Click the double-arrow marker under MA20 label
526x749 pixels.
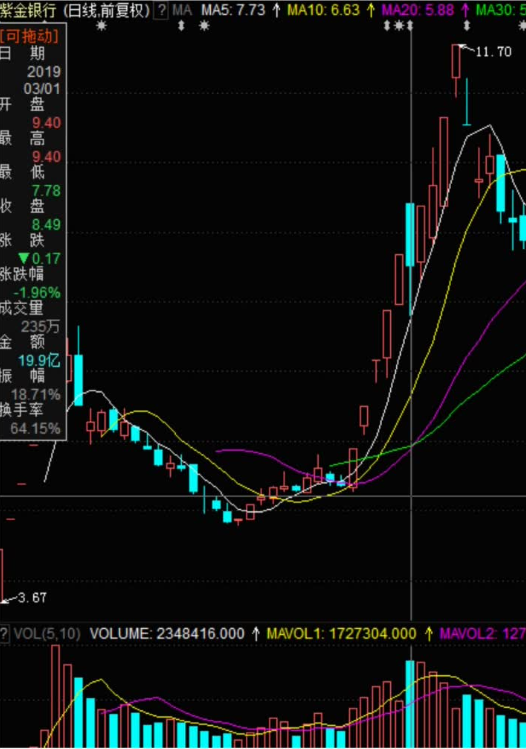pos(387,26)
